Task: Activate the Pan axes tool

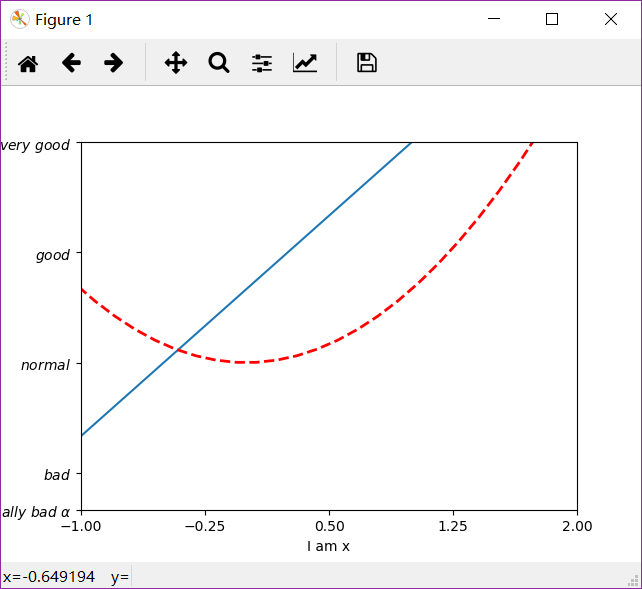Action: coord(176,63)
